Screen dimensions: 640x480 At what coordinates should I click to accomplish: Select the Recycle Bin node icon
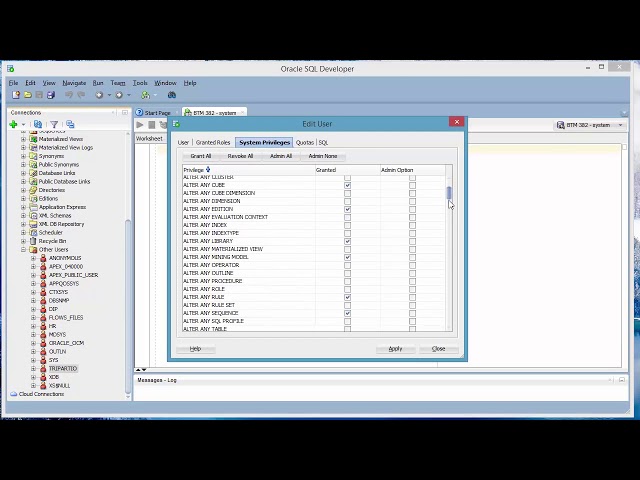click(x=33, y=241)
